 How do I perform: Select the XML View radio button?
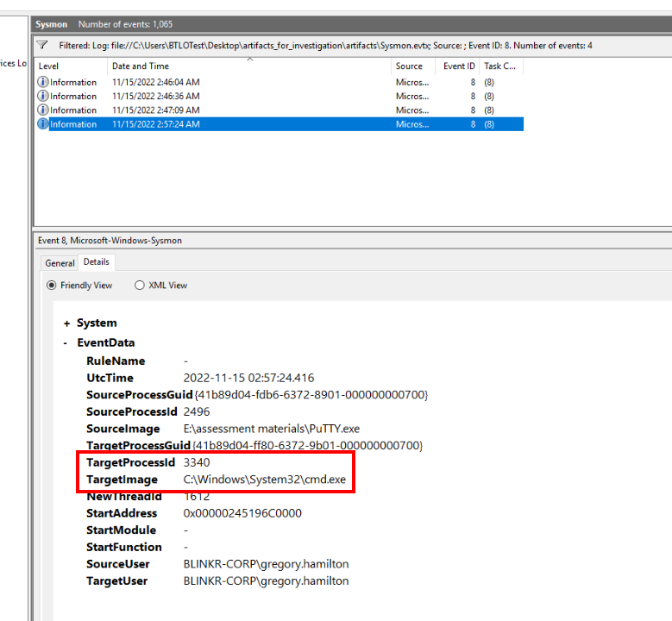point(140,285)
